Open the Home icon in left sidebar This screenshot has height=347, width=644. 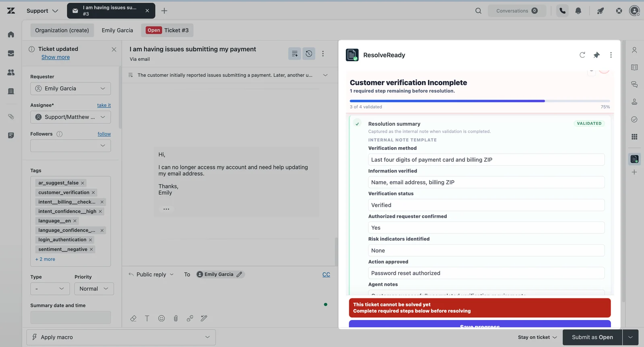pyautogui.click(x=11, y=35)
